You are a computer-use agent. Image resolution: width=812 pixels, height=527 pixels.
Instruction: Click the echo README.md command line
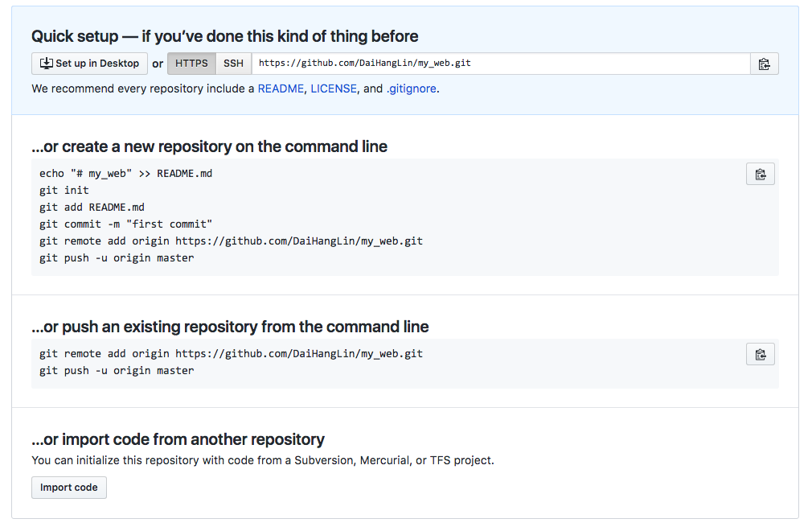pos(126,174)
